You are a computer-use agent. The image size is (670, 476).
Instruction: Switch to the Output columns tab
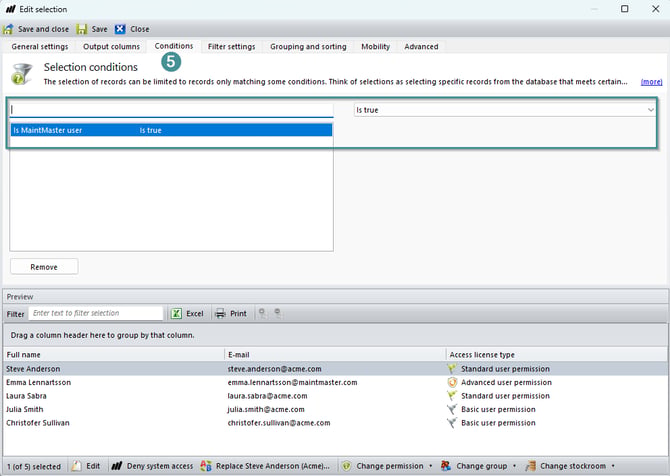112,47
